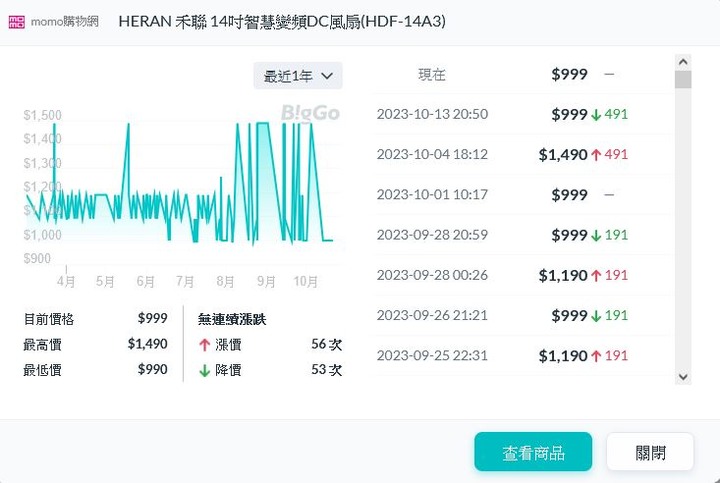Image resolution: width=720 pixels, height=483 pixels.
Task: Click the 2023-10-01 10:17 date entry
Action: 432,195
